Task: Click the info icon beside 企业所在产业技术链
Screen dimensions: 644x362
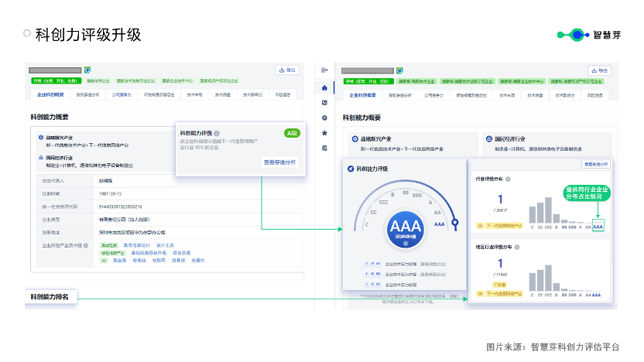Action: tap(86, 245)
